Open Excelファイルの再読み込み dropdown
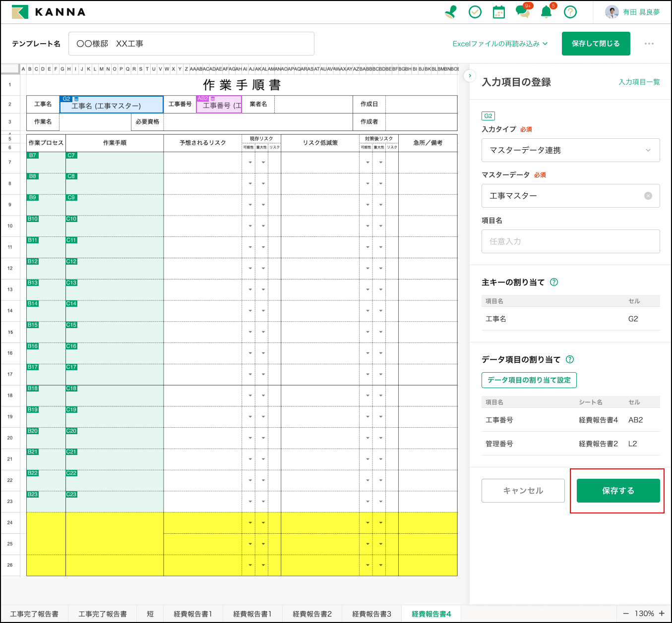The width and height of the screenshot is (672, 623). (x=500, y=44)
